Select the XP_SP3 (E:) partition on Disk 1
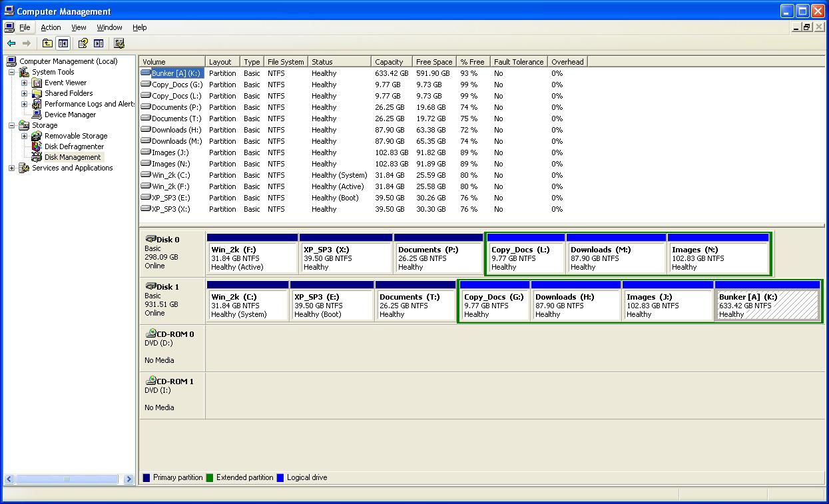Viewport: 829px width, 504px height. (x=332, y=300)
